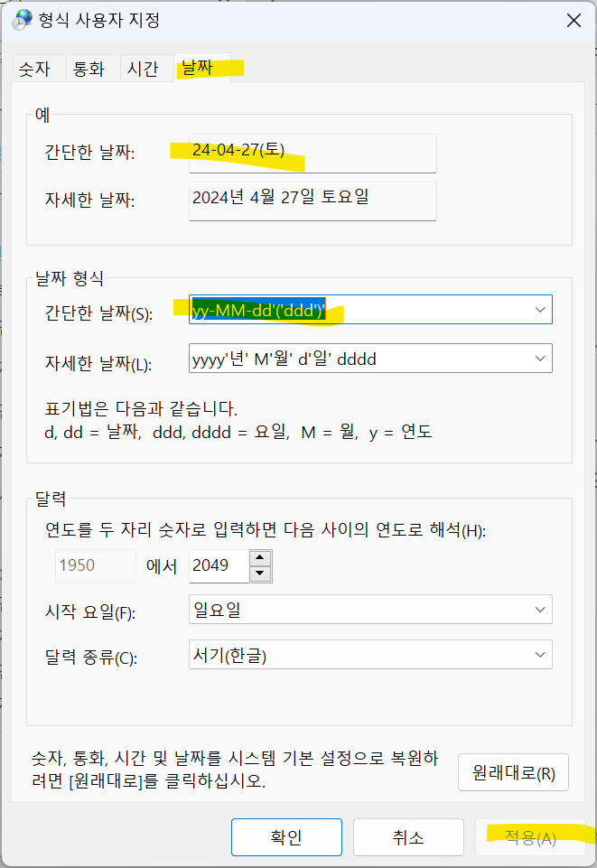
Task: Close the 형식 사용자 지정 dialog
Action: coord(574,21)
